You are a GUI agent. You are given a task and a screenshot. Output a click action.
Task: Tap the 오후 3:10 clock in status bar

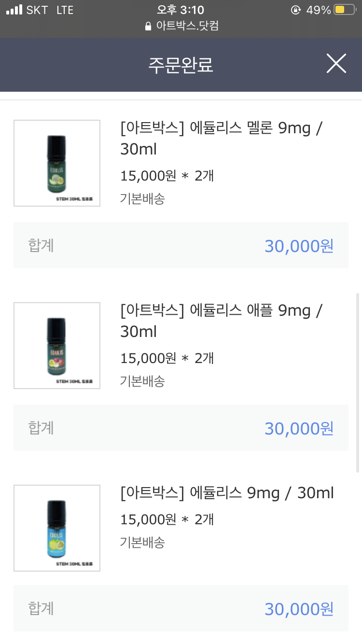point(181,10)
